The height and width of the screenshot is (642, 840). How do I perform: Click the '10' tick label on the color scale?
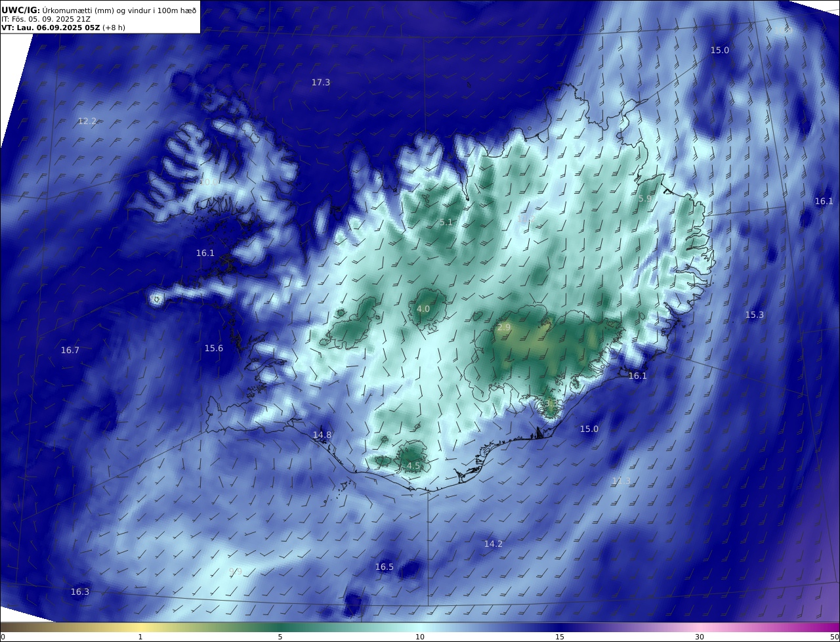pos(420,637)
